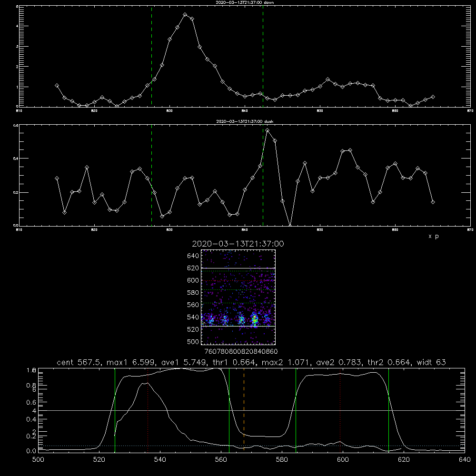Click the green solid line at 615 in bottom plot
The image size is (476, 476).
coord(388,410)
